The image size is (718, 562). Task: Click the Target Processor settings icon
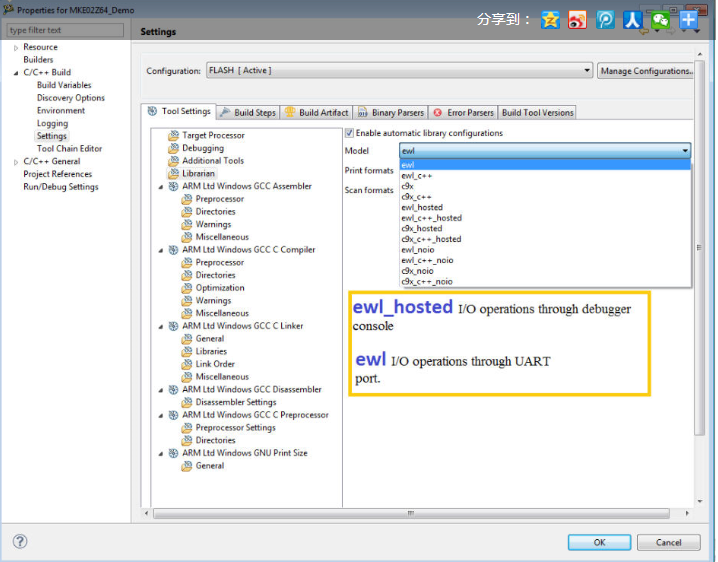pyautogui.click(x=174, y=136)
